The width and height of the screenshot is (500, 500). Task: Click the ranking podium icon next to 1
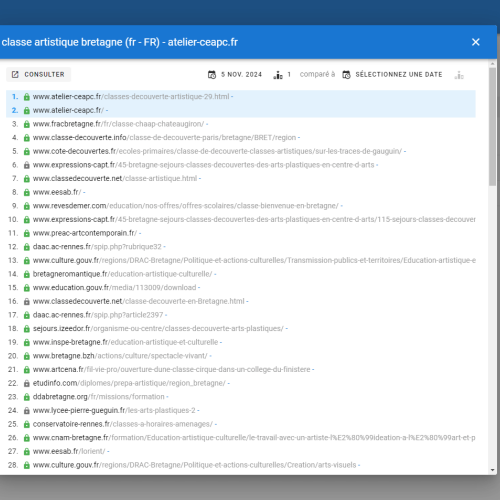coord(278,75)
